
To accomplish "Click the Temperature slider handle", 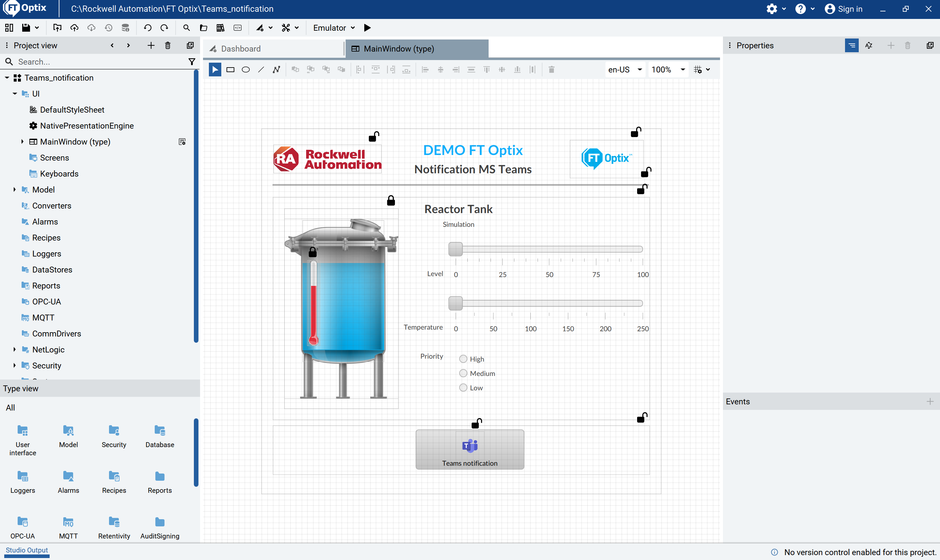I will pyautogui.click(x=455, y=303).
